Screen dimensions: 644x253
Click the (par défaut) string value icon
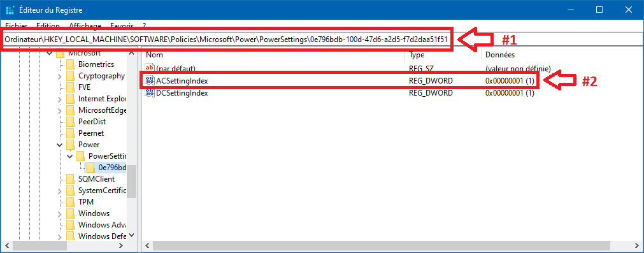pyautogui.click(x=150, y=68)
